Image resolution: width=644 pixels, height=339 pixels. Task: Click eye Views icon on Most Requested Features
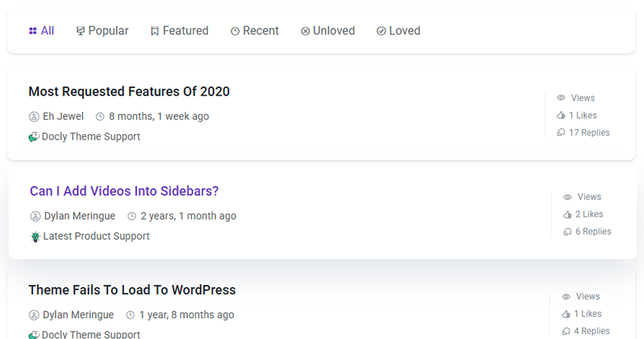[561, 98]
